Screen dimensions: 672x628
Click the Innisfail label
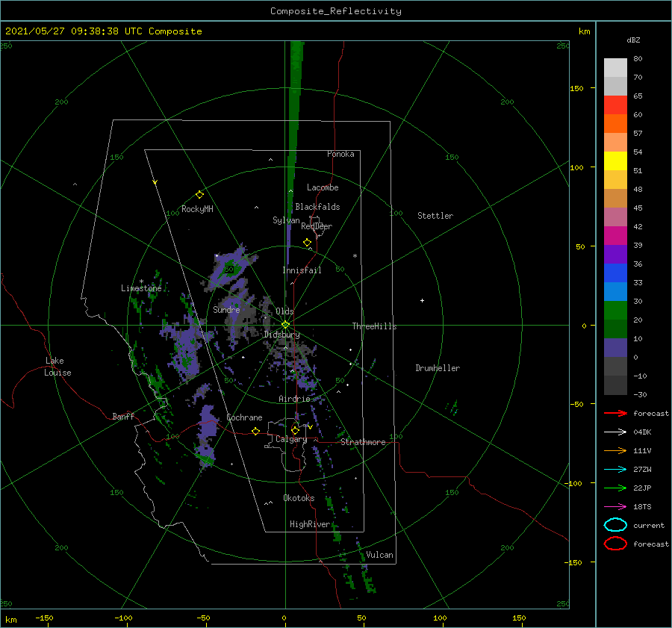click(x=302, y=270)
